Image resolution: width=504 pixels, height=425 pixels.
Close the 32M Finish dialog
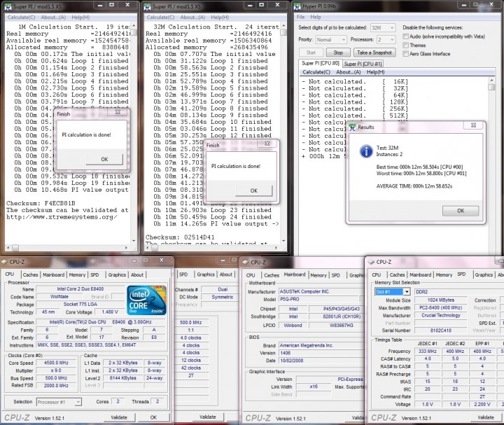pos(267,144)
